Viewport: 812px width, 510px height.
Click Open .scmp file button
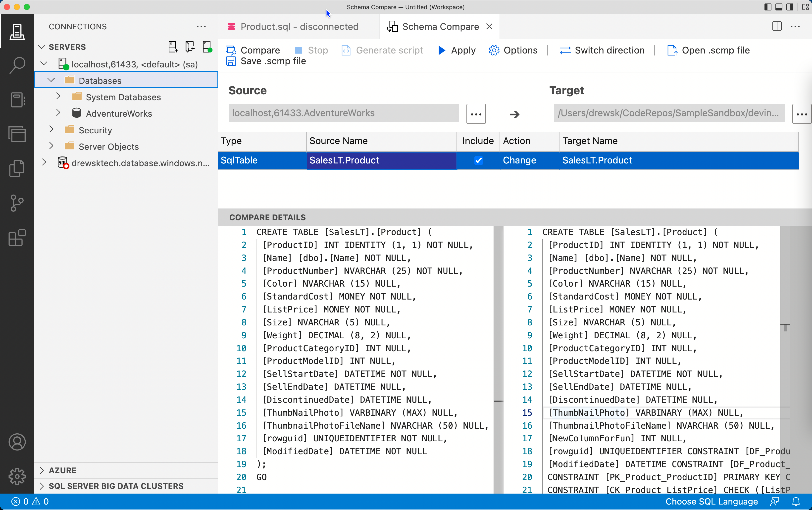click(x=709, y=50)
